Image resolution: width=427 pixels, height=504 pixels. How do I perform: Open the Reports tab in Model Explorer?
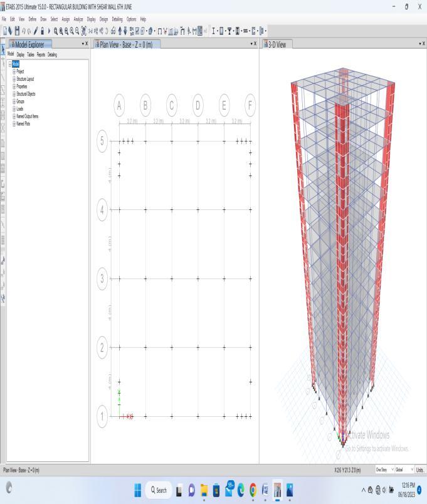click(41, 55)
